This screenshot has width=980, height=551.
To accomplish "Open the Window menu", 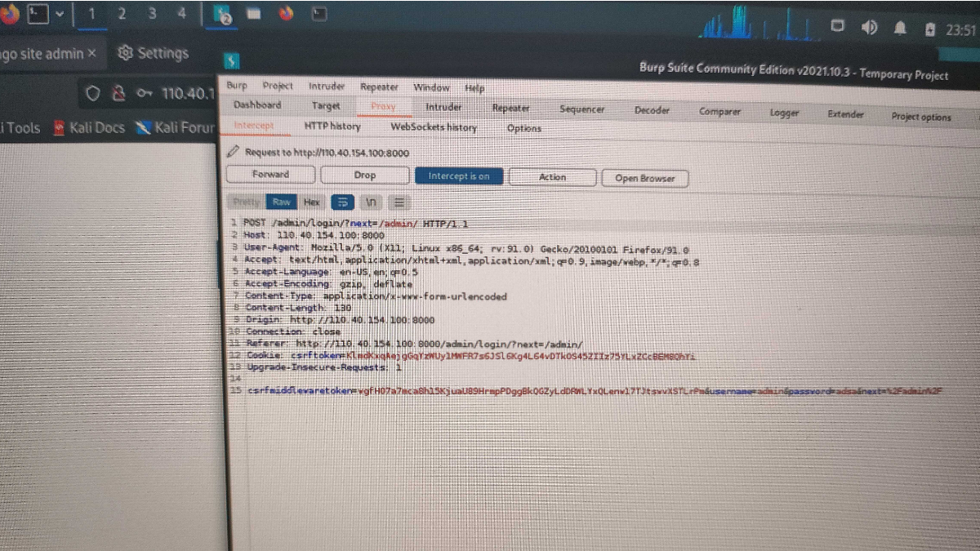I will 431,87.
